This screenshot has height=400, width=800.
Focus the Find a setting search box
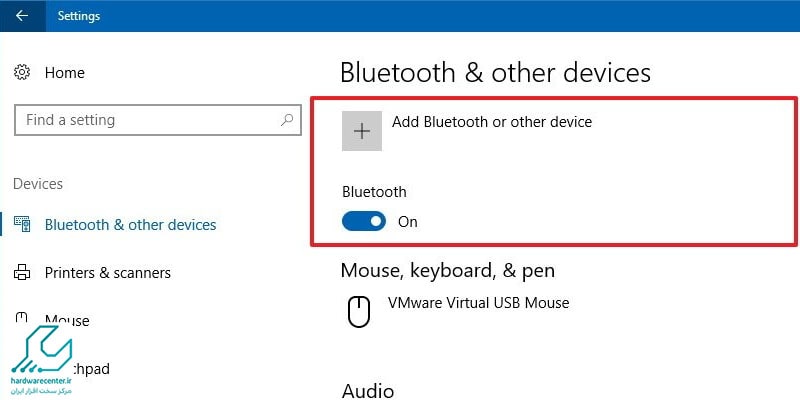[158, 120]
